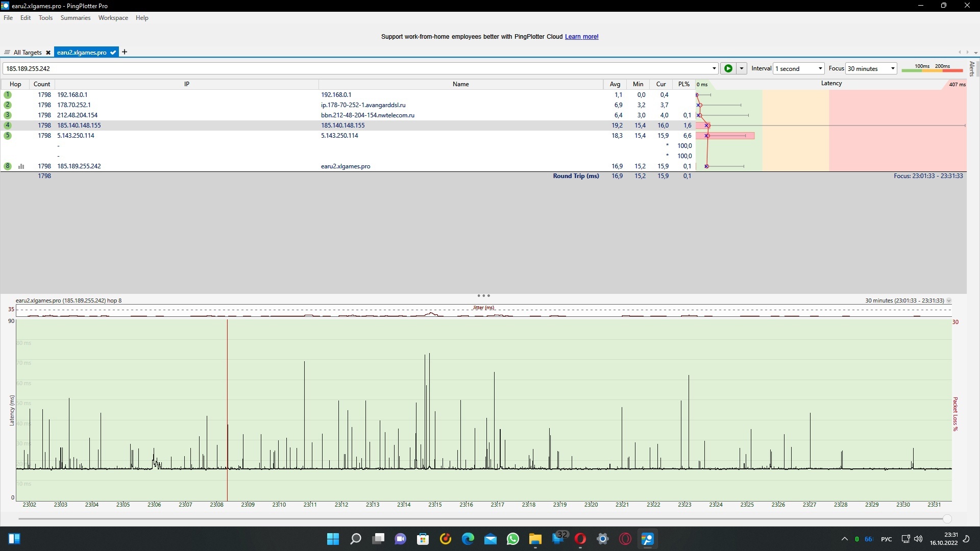980x551 pixels.
Task: Click hostname bbn.212-48-204-154.nwtelecom.ru
Action: coord(367,115)
